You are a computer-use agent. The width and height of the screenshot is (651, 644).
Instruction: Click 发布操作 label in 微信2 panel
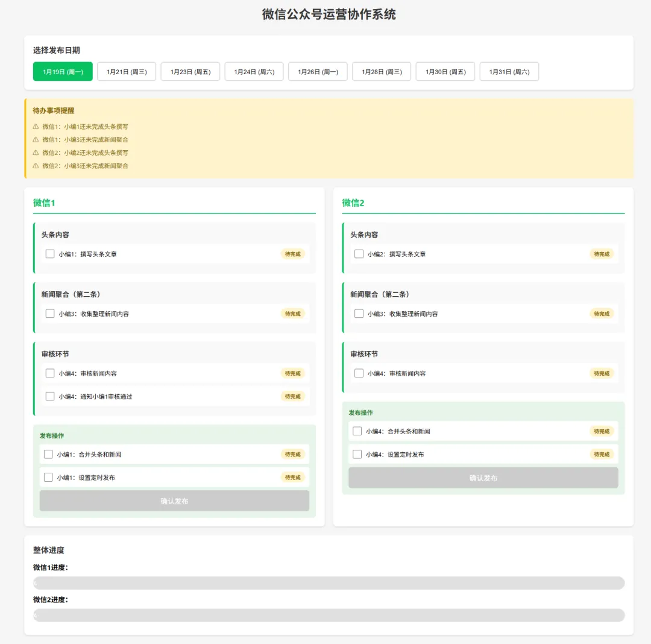361,412
